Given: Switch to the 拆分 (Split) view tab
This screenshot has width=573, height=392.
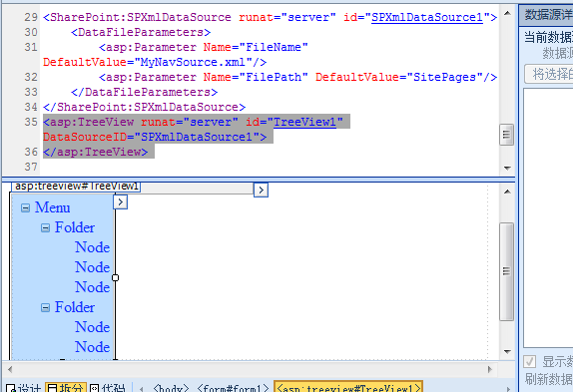Looking at the screenshot, I should pos(66,388).
